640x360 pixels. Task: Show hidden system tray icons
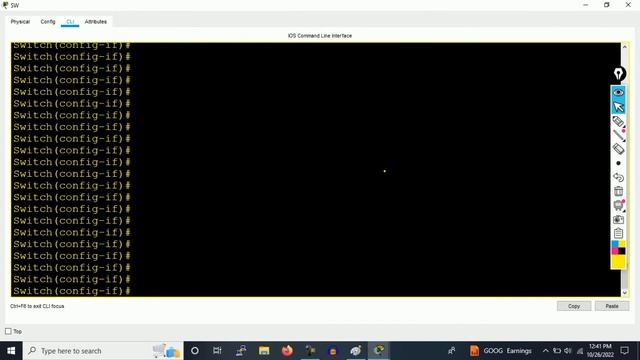[x=545, y=351]
